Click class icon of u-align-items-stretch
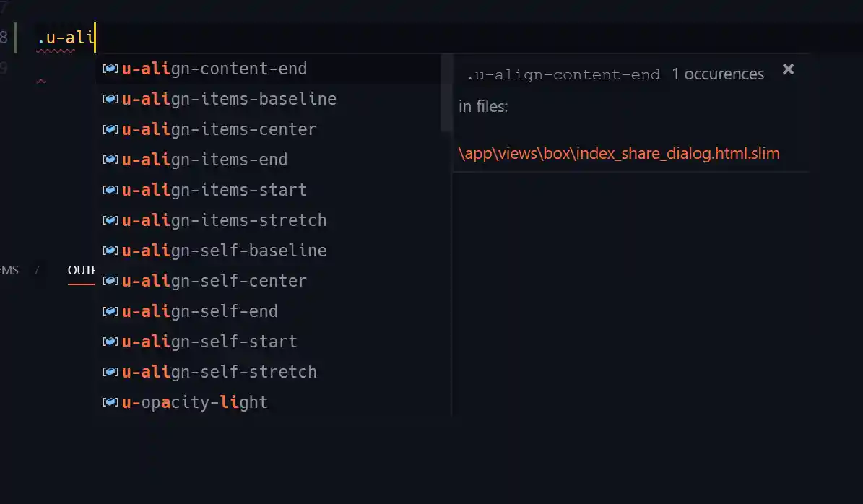This screenshot has height=504, width=863. 110,220
